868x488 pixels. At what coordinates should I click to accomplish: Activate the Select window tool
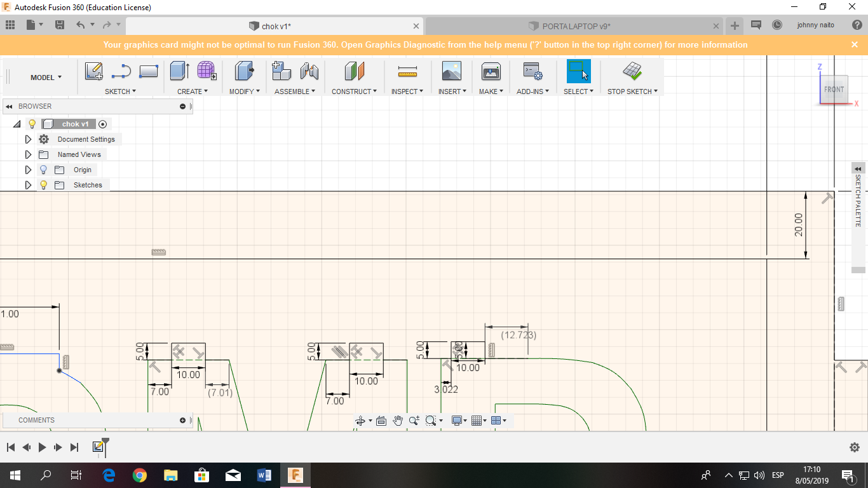(578, 71)
